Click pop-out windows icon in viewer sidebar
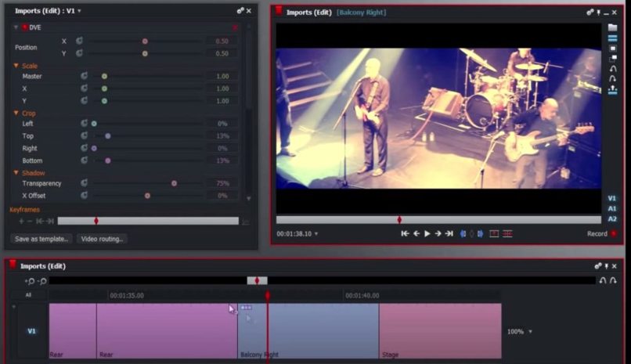This screenshot has width=631, height=364. pos(612,59)
